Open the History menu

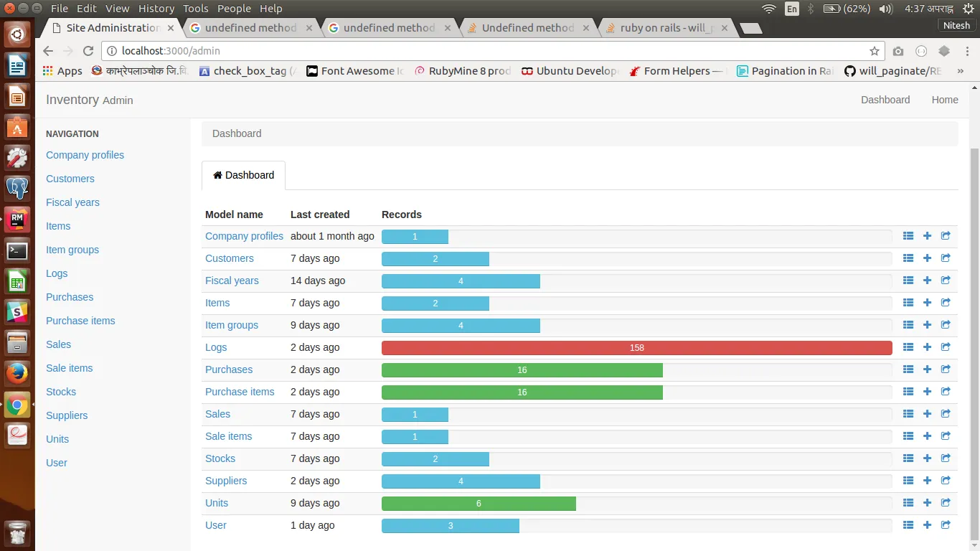pyautogui.click(x=156, y=9)
